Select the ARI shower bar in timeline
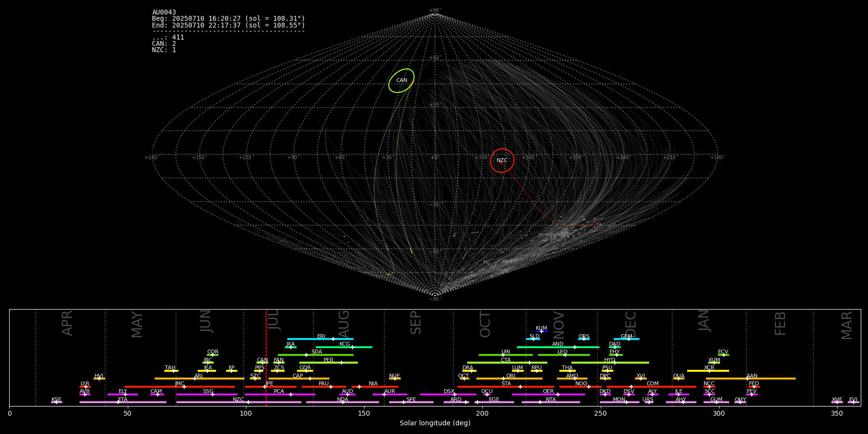 click(199, 379)
